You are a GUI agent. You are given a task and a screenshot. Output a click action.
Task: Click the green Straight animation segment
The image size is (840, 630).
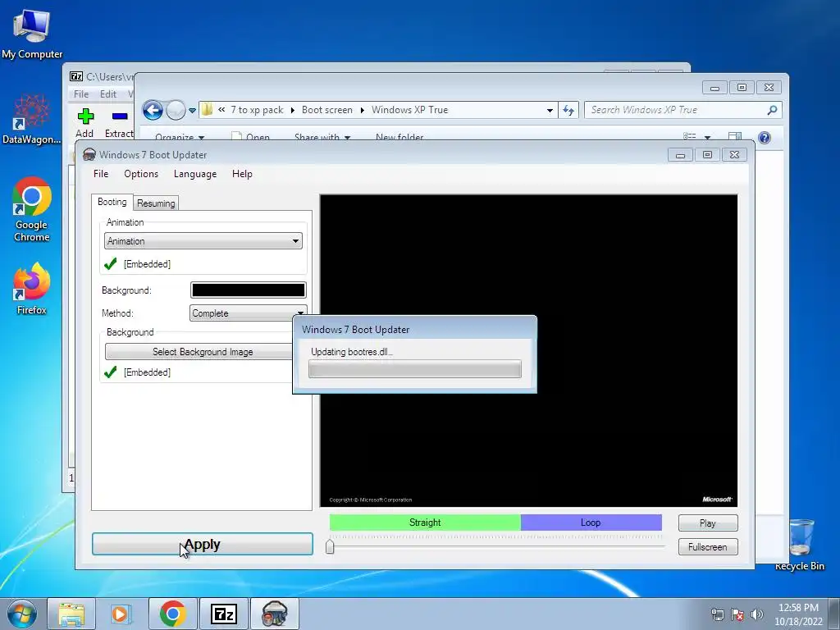tap(425, 523)
